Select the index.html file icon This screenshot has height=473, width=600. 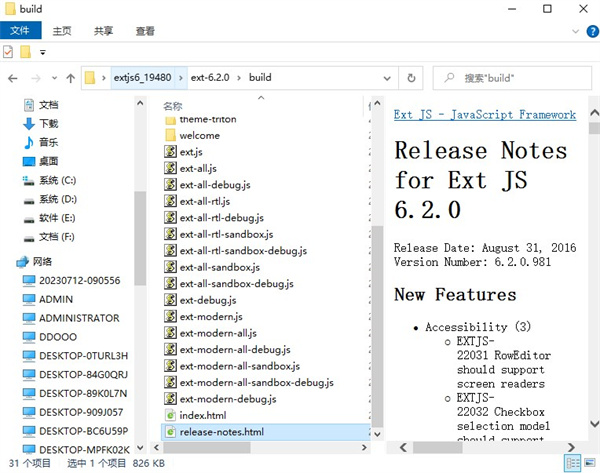(170, 415)
